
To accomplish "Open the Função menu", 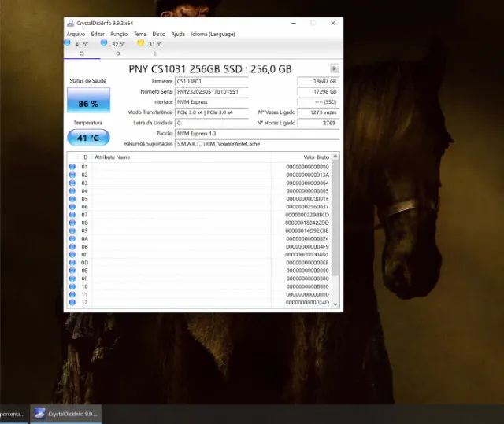I will pos(119,34).
